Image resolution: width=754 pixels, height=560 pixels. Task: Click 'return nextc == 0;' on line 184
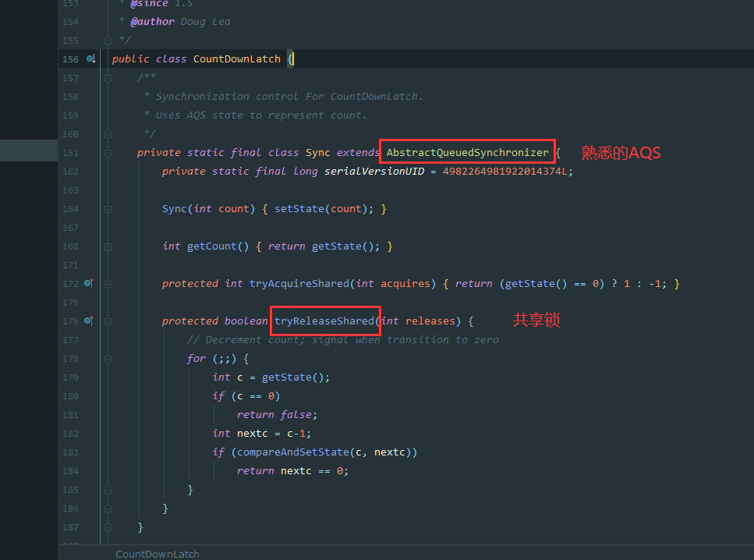coord(292,471)
